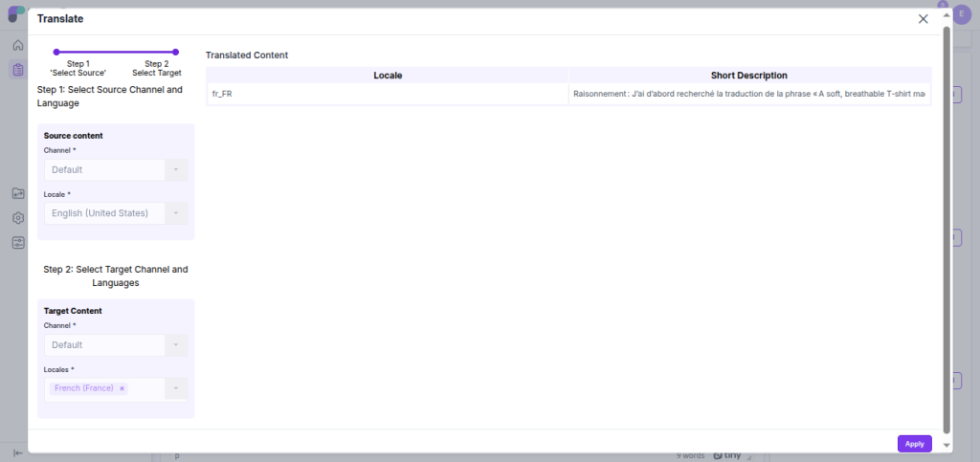The width and height of the screenshot is (980, 462).
Task: Select the fr_FR locale cell
Action: [388, 94]
